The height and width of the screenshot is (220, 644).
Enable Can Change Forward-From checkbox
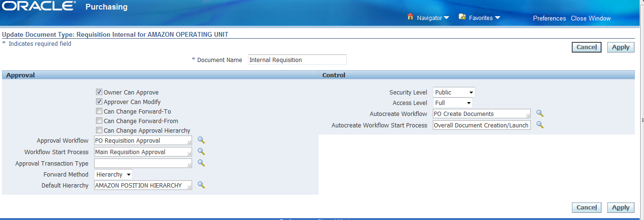pos(99,121)
